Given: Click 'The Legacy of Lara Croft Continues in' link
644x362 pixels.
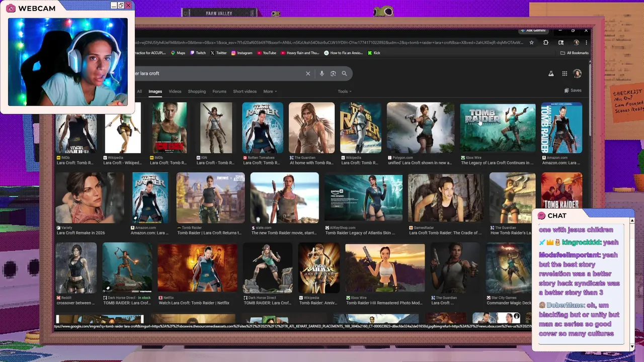Looking at the screenshot, I should click(497, 163).
